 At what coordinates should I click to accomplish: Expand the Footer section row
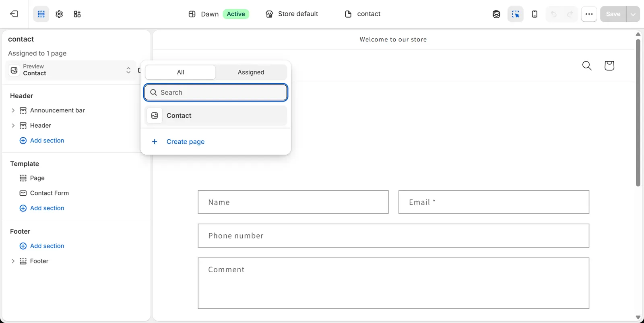click(x=13, y=261)
